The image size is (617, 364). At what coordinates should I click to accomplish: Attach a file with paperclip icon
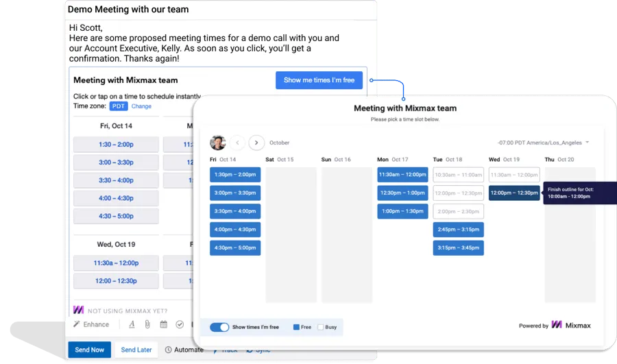click(x=147, y=324)
